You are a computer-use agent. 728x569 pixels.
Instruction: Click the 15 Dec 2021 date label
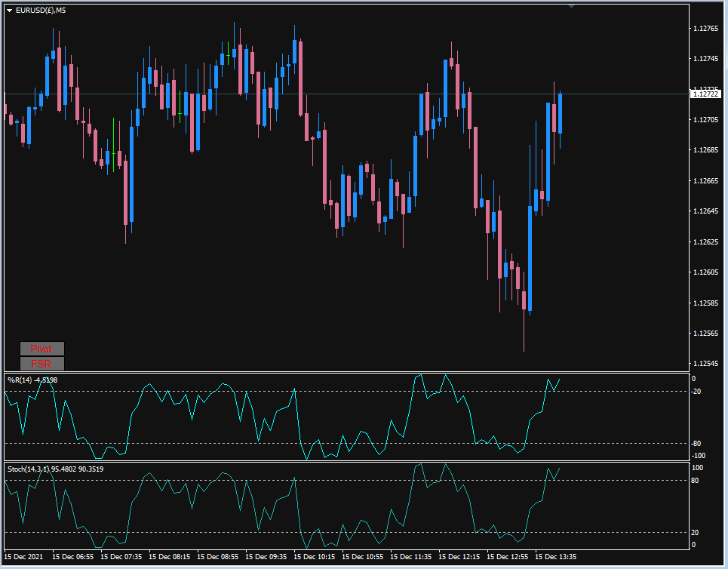[x=23, y=556]
